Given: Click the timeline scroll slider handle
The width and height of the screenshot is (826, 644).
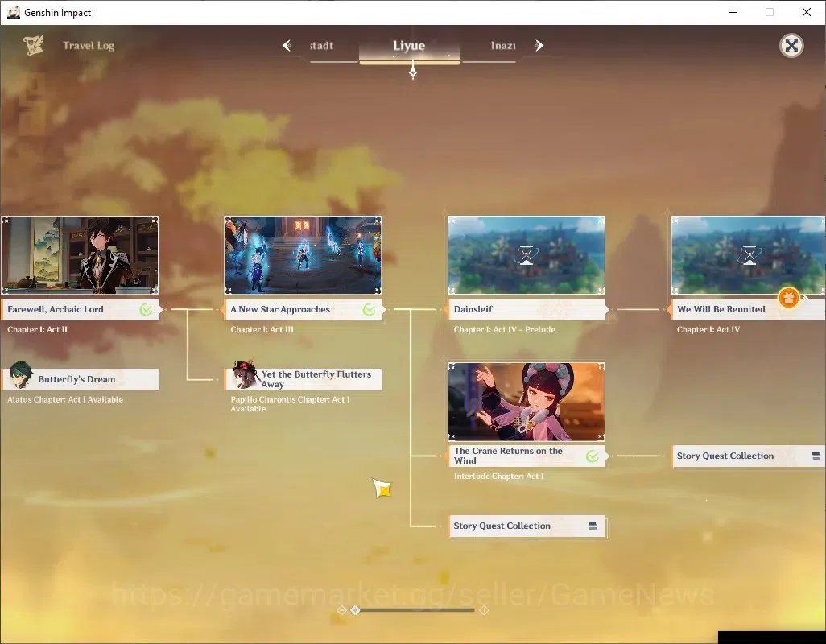Looking at the screenshot, I should 355,610.
